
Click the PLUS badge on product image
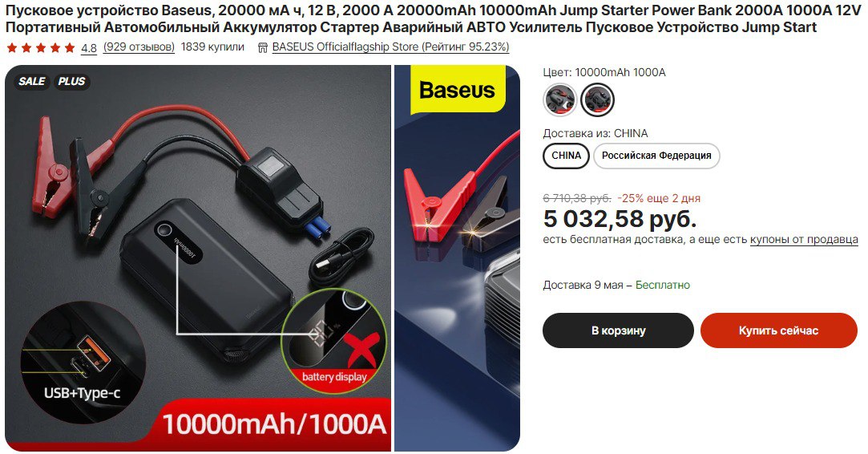(x=71, y=82)
